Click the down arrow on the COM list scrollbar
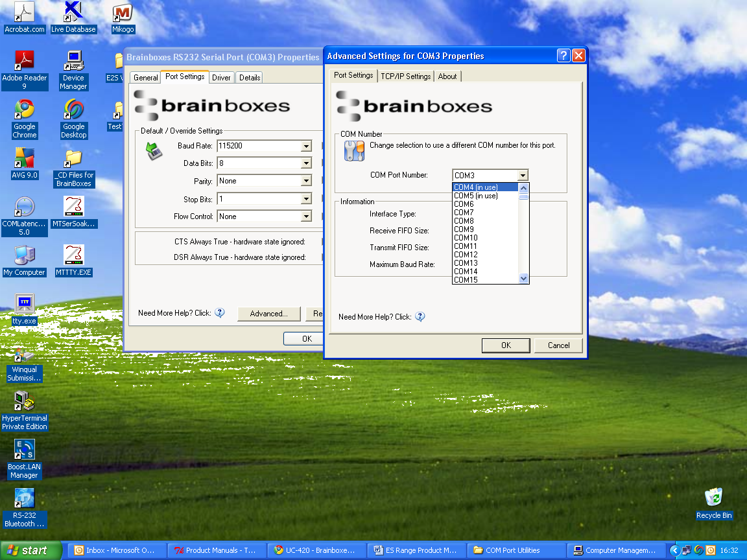Screen dimensions: 747x560 (x=523, y=279)
